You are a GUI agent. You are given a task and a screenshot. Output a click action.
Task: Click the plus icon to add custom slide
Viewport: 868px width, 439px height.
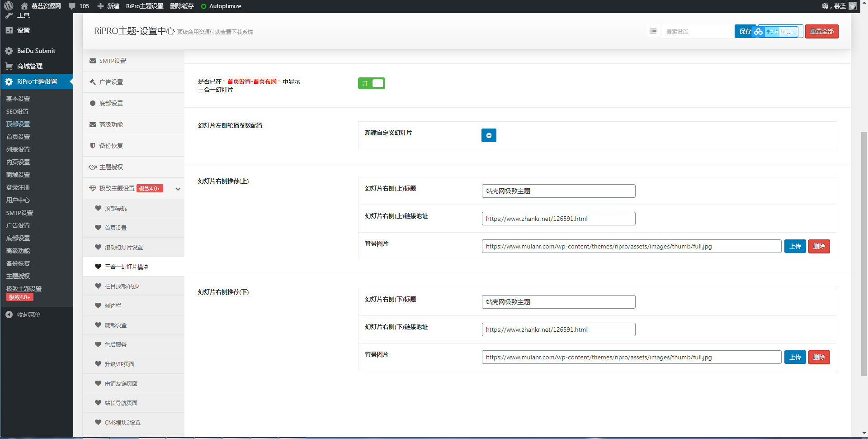[489, 135]
